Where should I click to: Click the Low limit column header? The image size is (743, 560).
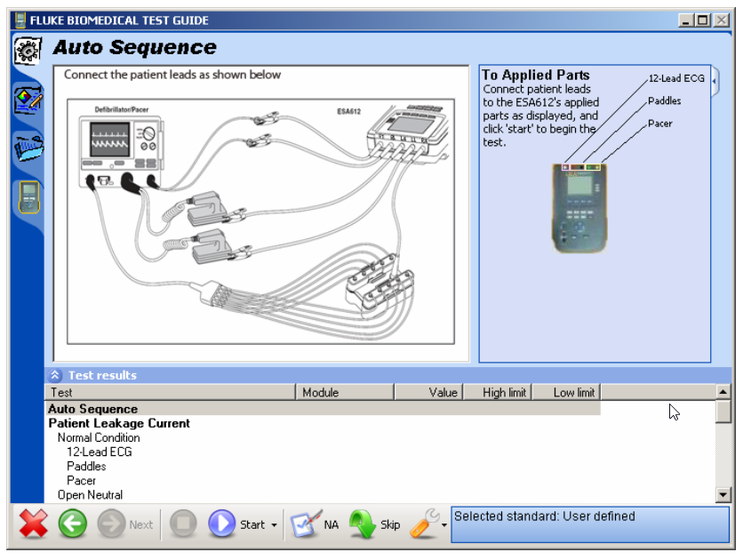pos(566,392)
